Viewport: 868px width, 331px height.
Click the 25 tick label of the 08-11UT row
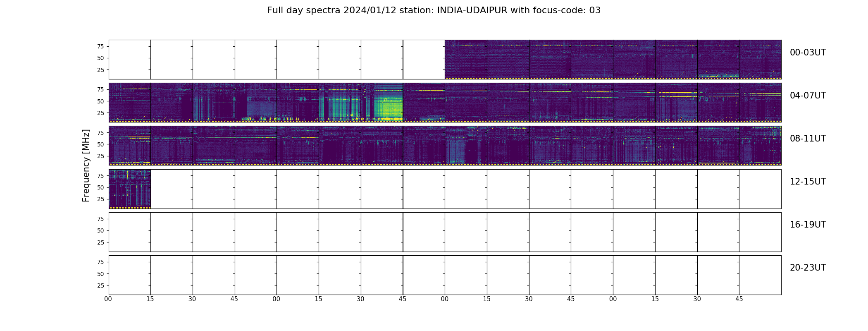point(100,156)
